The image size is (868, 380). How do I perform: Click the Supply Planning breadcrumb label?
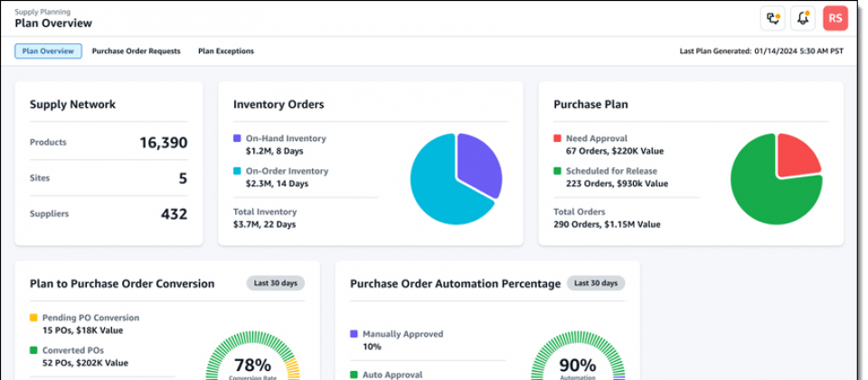[42, 12]
